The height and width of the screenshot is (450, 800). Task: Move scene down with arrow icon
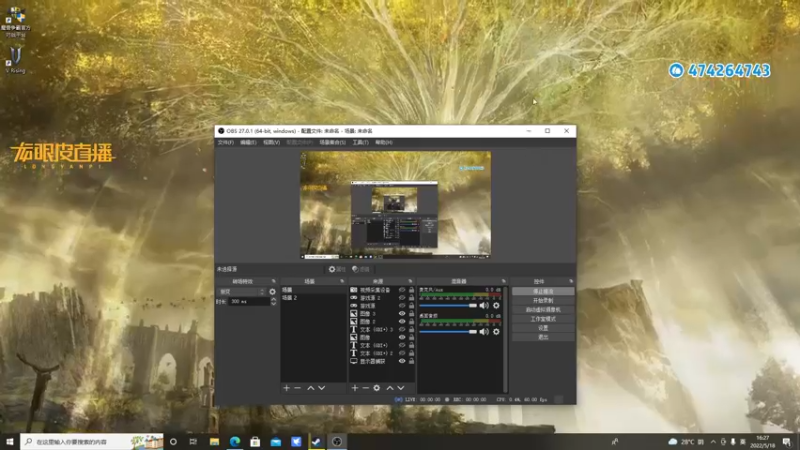coord(321,388)
